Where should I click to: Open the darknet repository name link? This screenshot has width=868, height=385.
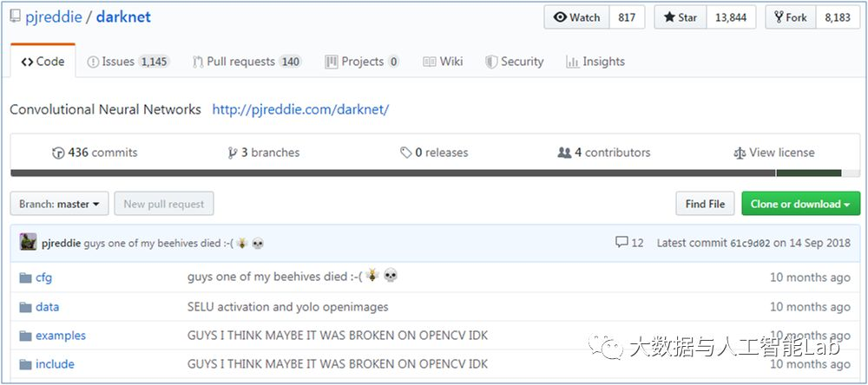point(123,17)
